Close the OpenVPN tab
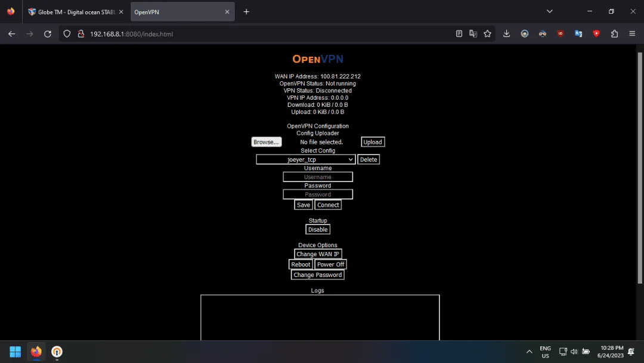644x363 pixels. click(227, 12)
